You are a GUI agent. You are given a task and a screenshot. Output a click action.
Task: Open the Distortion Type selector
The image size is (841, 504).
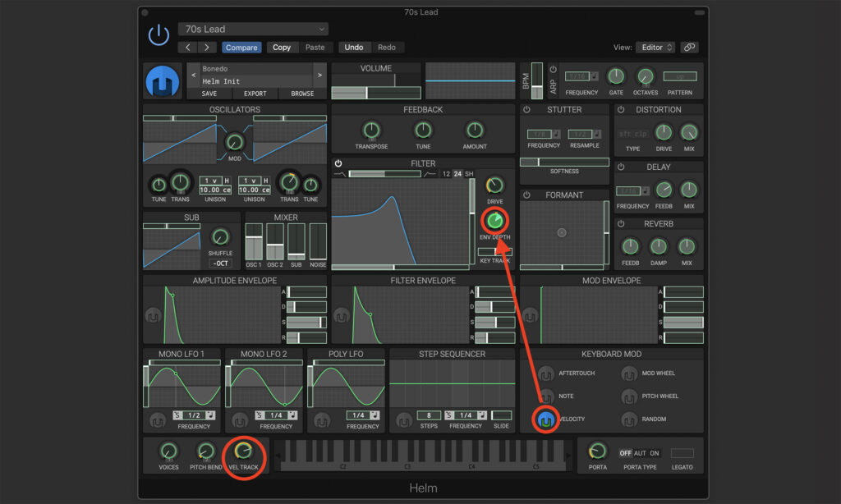click(x=633, y=134)
